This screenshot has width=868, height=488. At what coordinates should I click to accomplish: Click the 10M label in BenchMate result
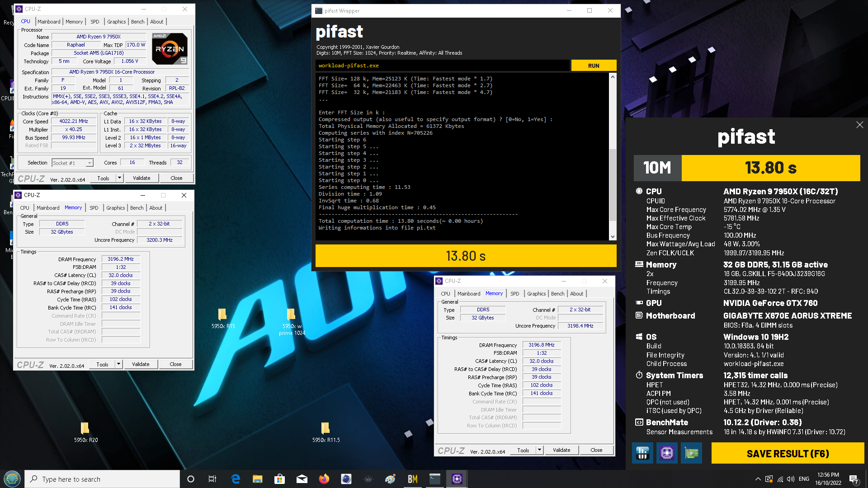(x=657, y=168)
